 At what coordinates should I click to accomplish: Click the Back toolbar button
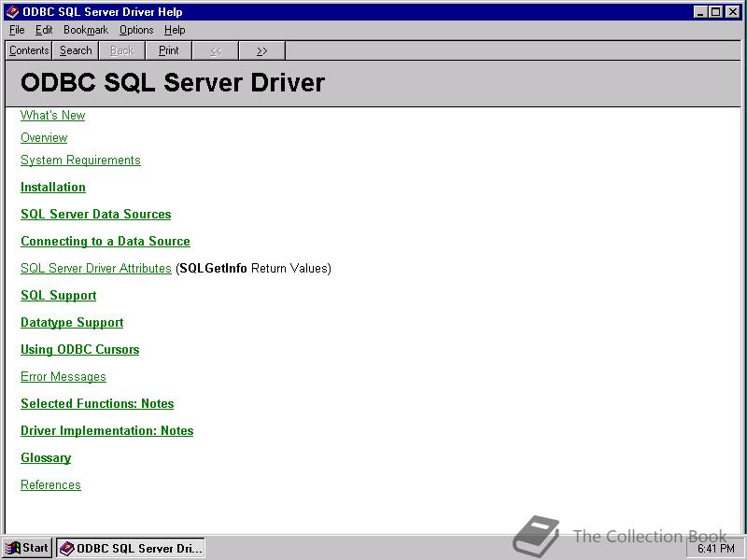tap(122, 50)
